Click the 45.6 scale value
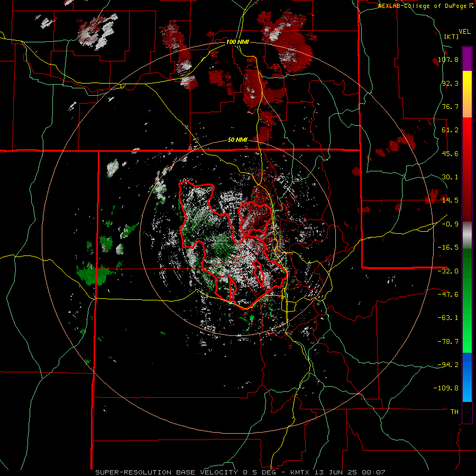Screen dimensions: 476x476 [450, 153]
